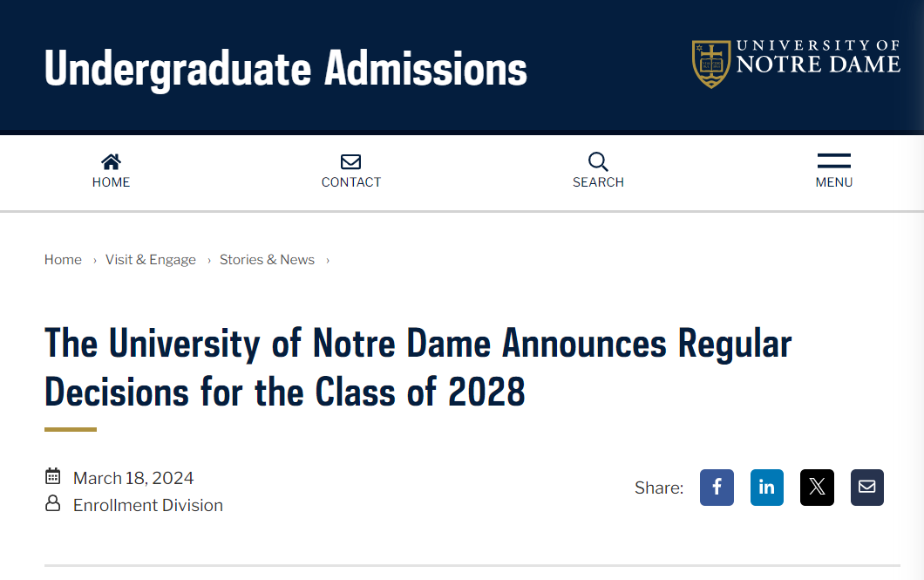This screenshot has height=580, width=924.
Task: Open the hamburger Menu icon
Action: click(834, 160)
